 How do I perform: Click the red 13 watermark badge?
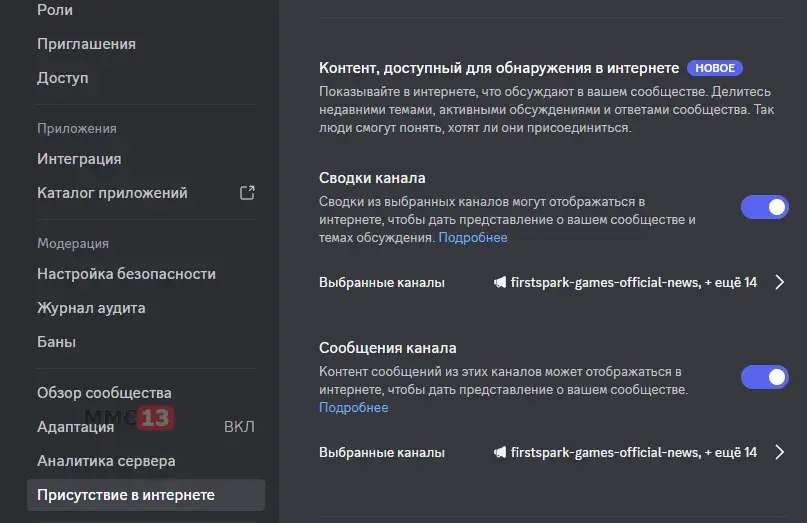click(x=155, y=417)
